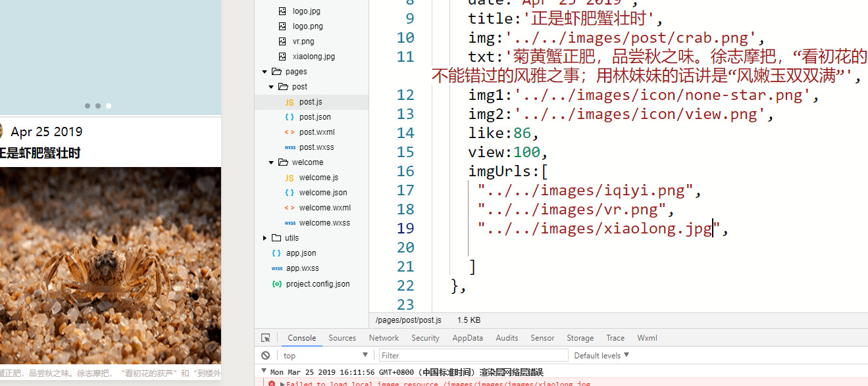
Task: Click the angle-bracket icon of post.wxml
Action: 289,132
